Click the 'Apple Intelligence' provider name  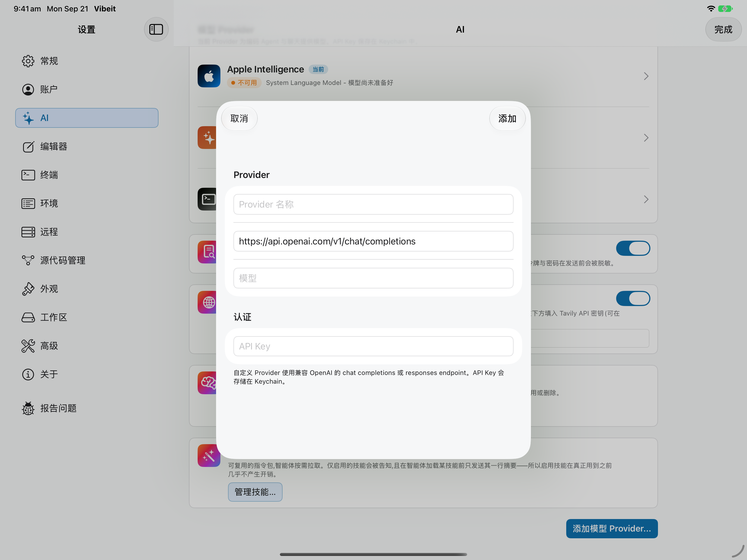click(x=265, y=69)
